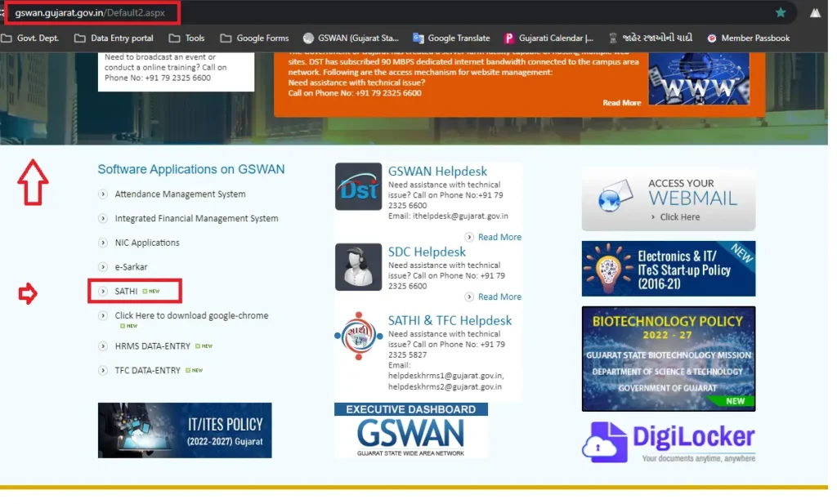Viewport: 837px width, 504px height.
Task: Click the bookmark star icon in address bar
Action: click(x=781, y=12)
